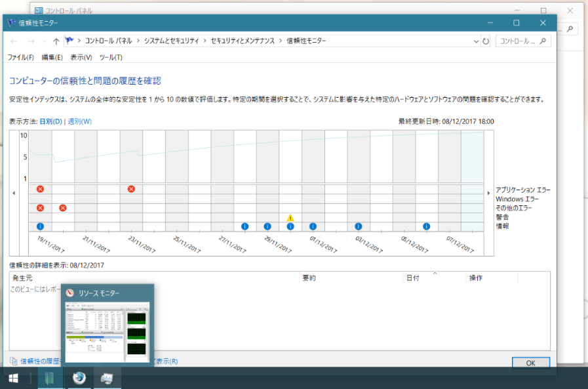Image resolution: width=588 pixels, height=389 pixels.
Task: Click the 信頼性モニター breadcrumb
Action: [x=306, y=41]
